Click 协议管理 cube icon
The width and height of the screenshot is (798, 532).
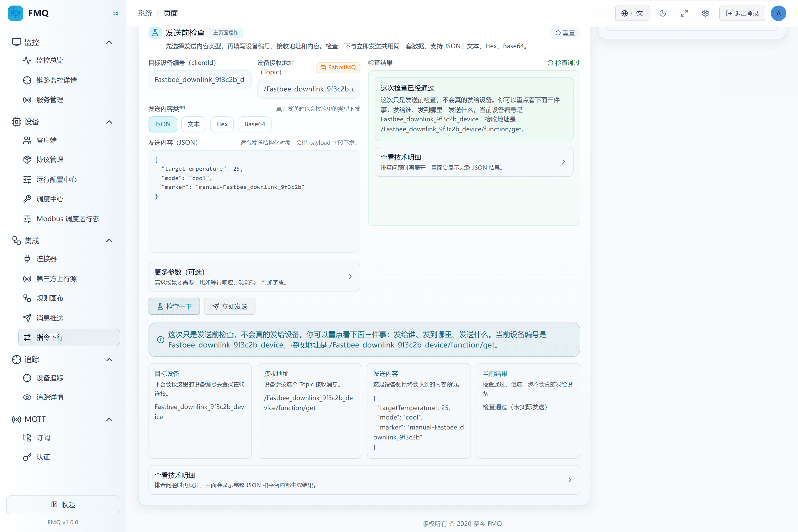[x=27, y=160]
